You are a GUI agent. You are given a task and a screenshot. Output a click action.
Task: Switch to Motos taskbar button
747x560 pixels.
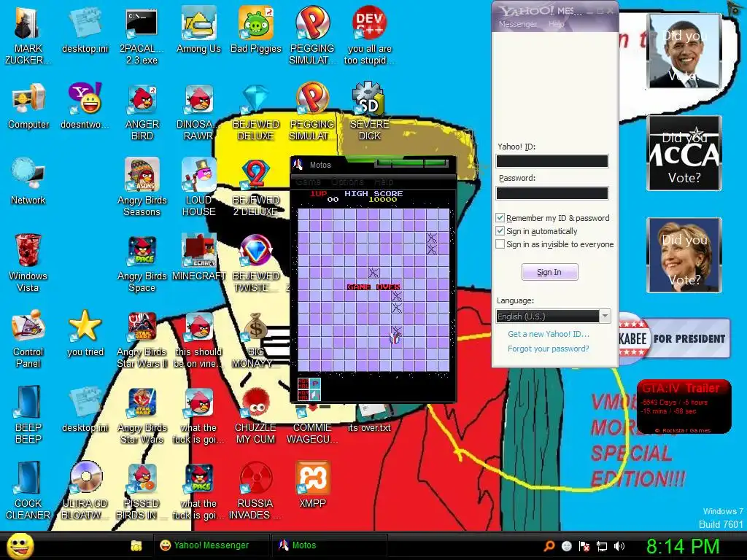point(329,545)
